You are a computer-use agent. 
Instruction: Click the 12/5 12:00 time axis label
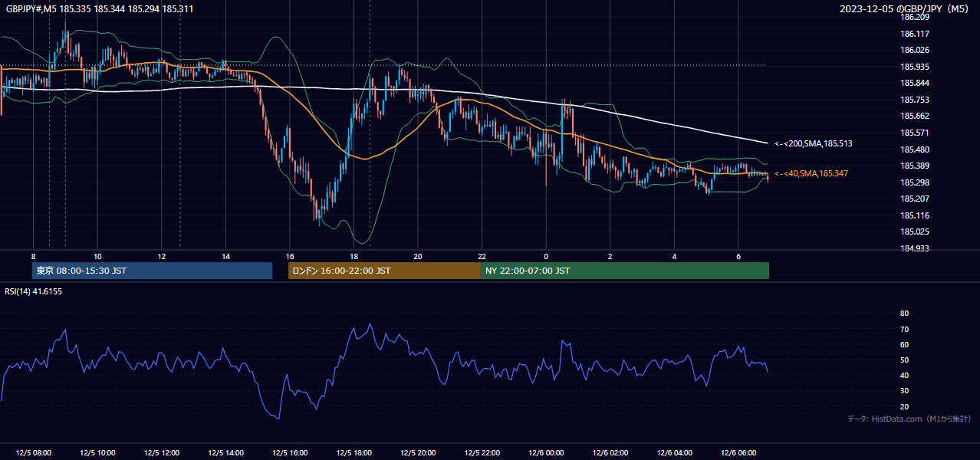pos(162,453)
